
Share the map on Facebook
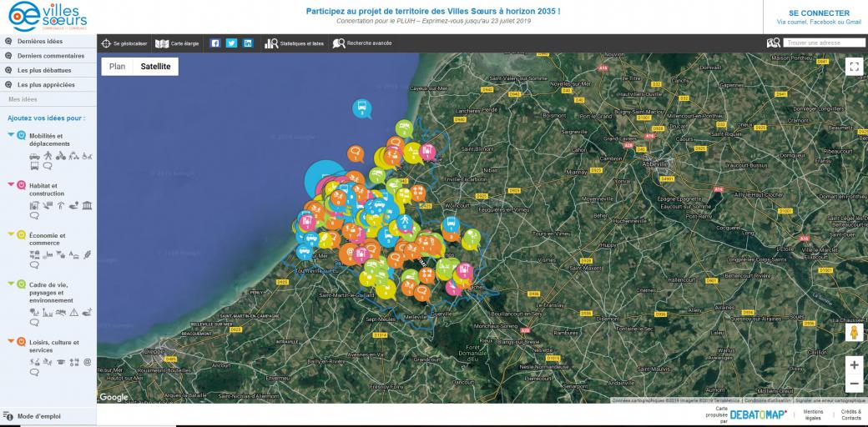215,43
